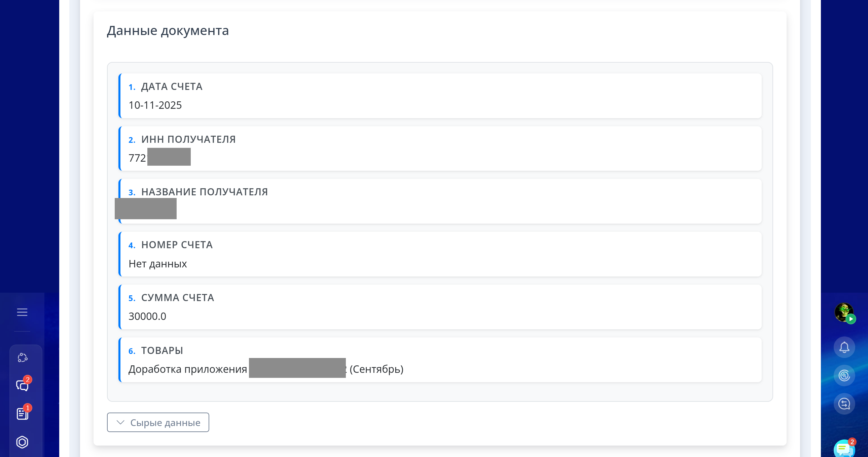Click the Товары field row
868x457 pixels.
(440, 360)
